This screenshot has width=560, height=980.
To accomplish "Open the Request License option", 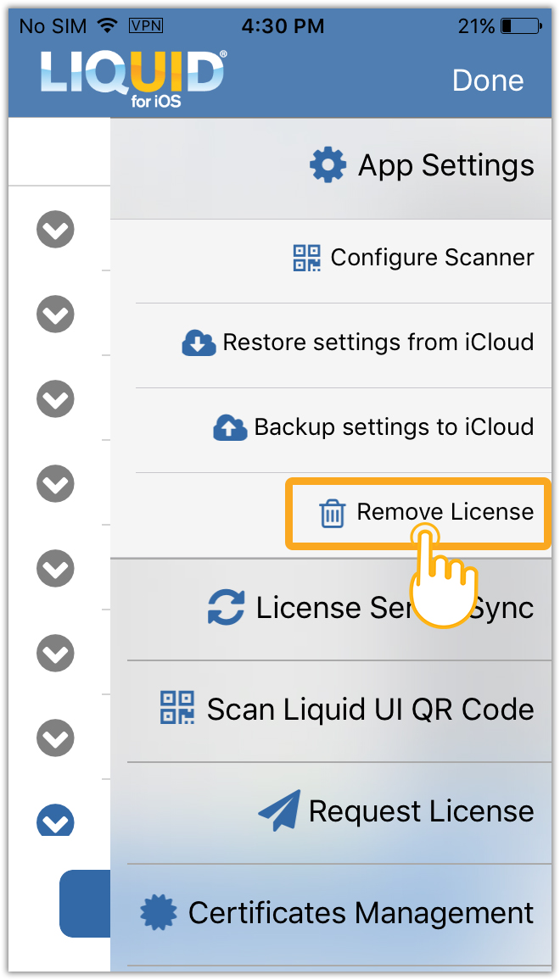I will [x=421, y=811].
